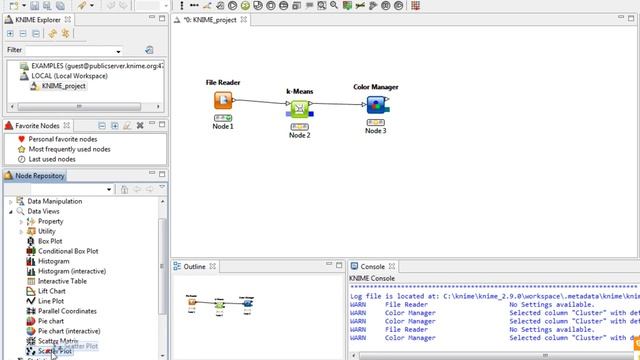Expand the Data Manipulation category

point(11,202)
